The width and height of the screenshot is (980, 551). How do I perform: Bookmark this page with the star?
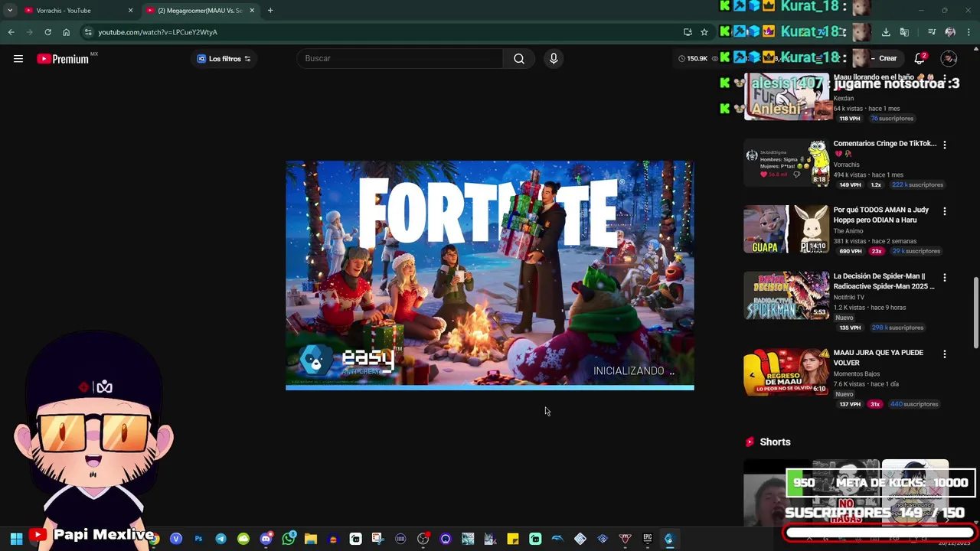point(704,32)
